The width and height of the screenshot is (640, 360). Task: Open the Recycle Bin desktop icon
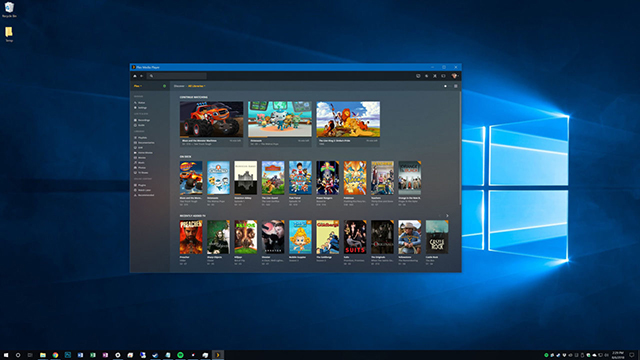(x=9, y=10)
